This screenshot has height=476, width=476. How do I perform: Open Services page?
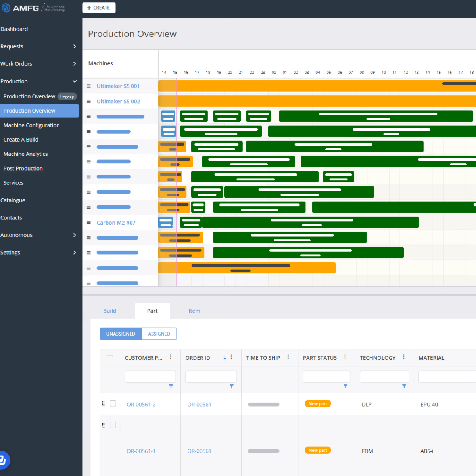(x=13, y=183)
